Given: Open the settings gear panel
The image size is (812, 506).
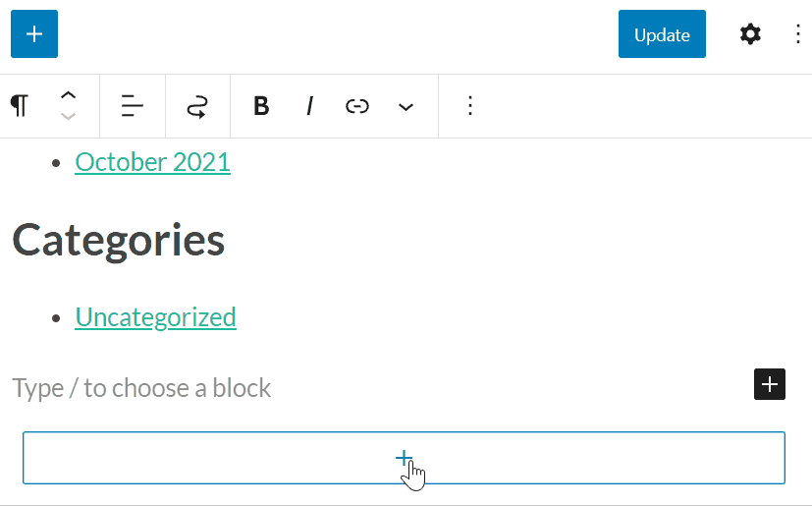Looking at the screenshot, I should point(750,34).
